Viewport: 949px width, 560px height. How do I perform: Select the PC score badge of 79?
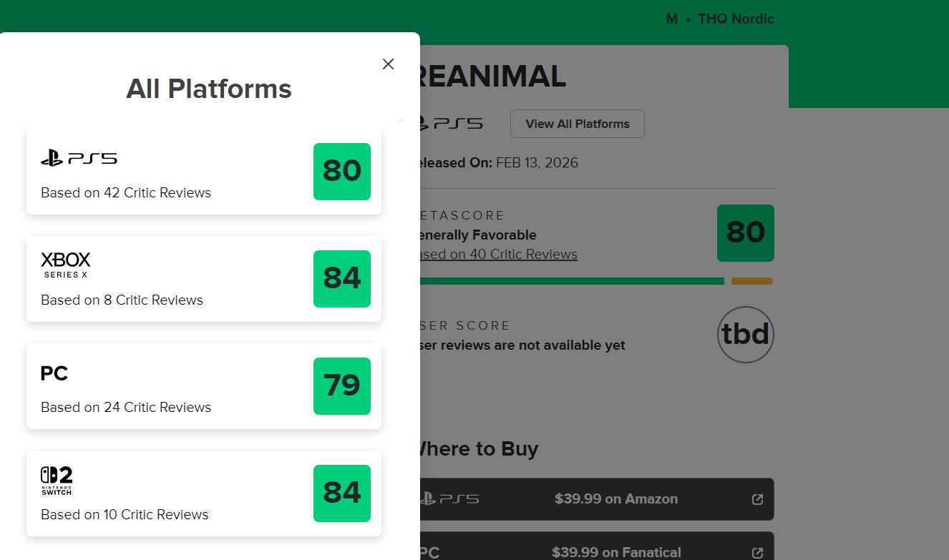(x=341, y=386)
